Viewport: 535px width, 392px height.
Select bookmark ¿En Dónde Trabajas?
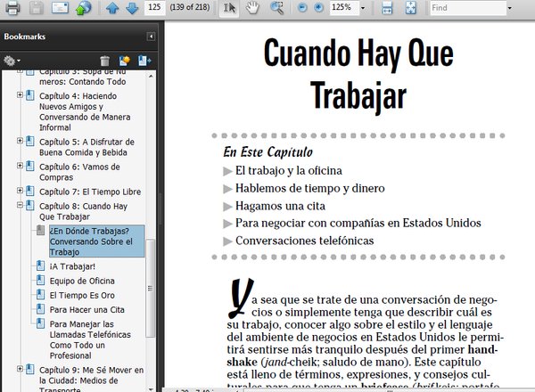tap(97, 241)
